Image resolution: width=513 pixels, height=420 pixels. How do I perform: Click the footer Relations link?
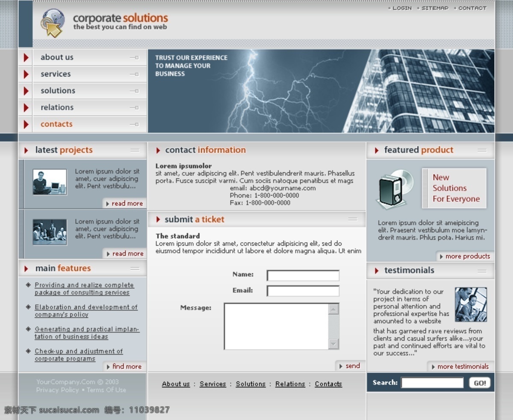click(290, 384)
